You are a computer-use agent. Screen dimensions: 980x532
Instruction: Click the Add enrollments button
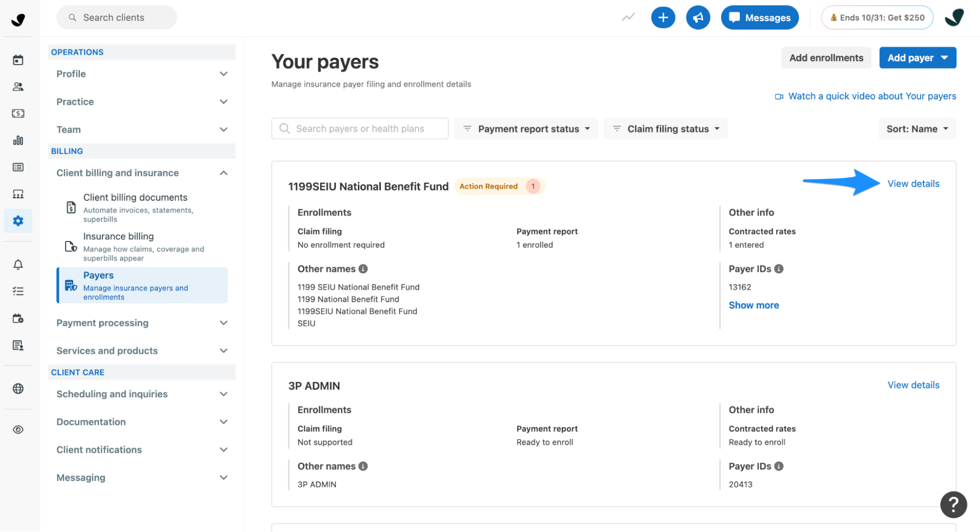[826, 58]
